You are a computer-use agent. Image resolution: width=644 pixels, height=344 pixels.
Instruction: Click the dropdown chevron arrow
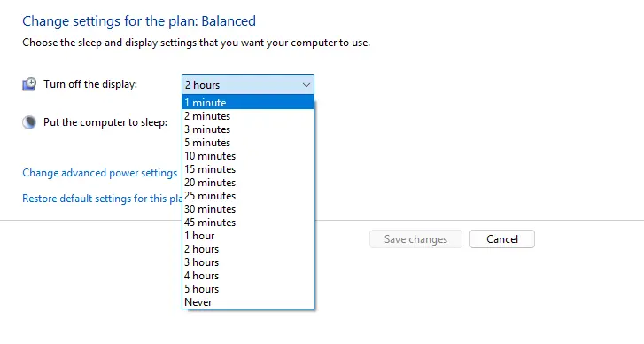306,85
